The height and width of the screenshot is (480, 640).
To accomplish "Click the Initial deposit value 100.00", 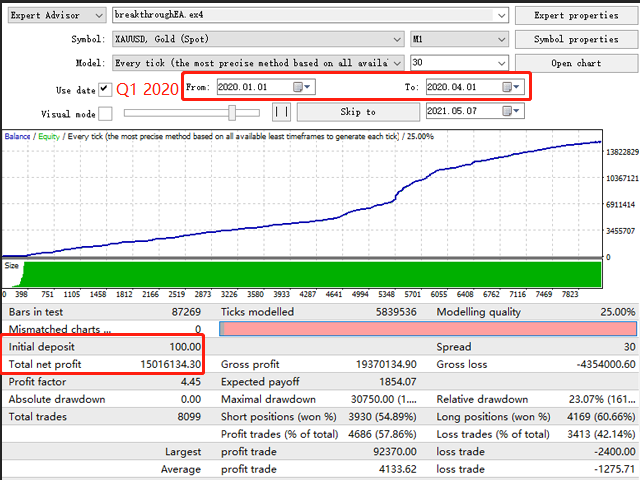I will pyautogui.click(x=185, y=347).
